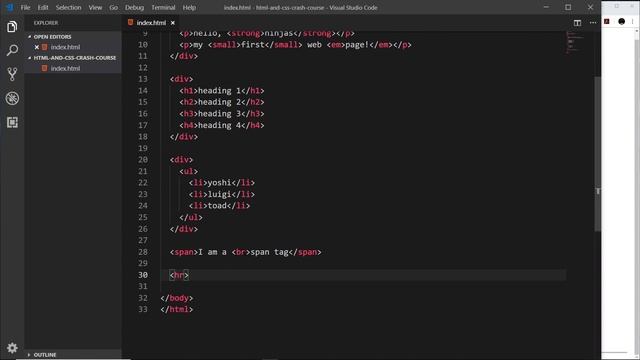Click the word 'luigi' in list item
This screenshot has width=640, height=360.
pos(220,194)
